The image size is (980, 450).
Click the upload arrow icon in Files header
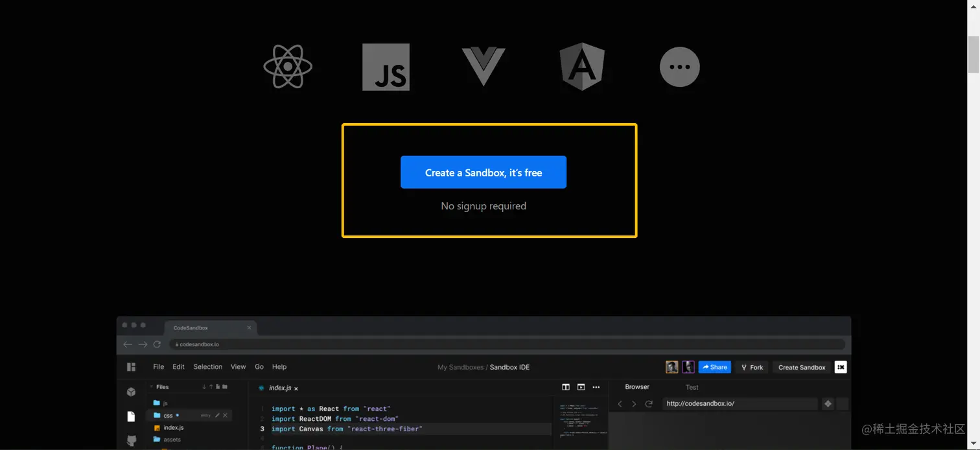point(211,386)
